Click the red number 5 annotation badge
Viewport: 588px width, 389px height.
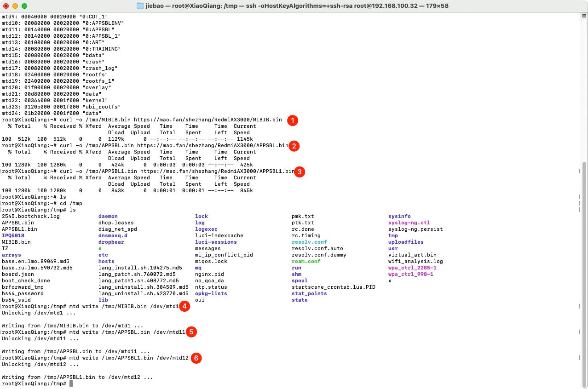pyautogui.click(x=191, y=332)
